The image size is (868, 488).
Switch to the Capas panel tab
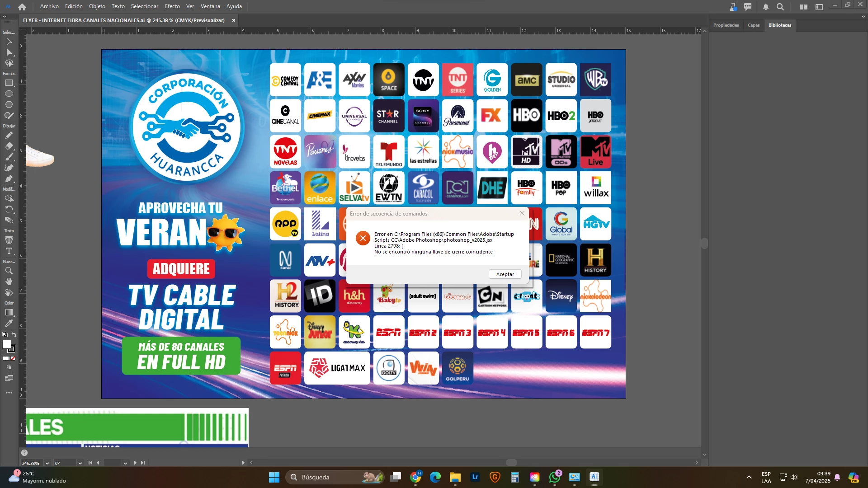click(753, 25)
